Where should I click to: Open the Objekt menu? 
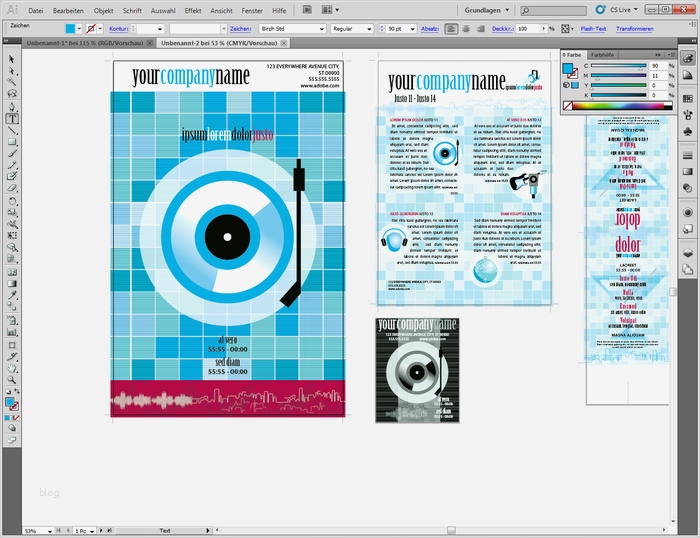(x=103, y=10)
